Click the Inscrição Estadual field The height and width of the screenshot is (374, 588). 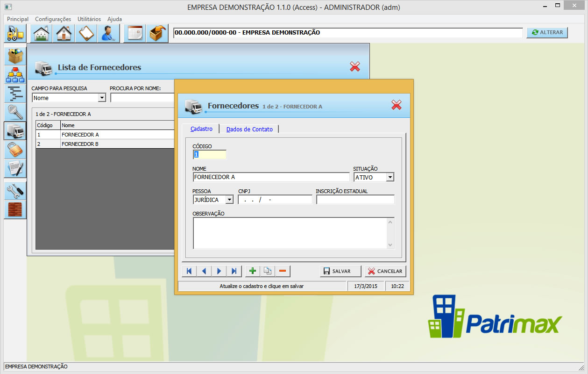355,200
